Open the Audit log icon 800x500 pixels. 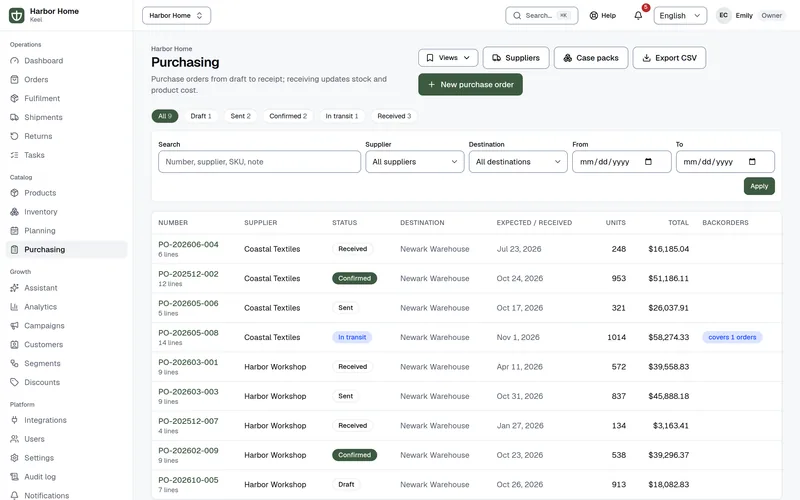pos(14,477)
